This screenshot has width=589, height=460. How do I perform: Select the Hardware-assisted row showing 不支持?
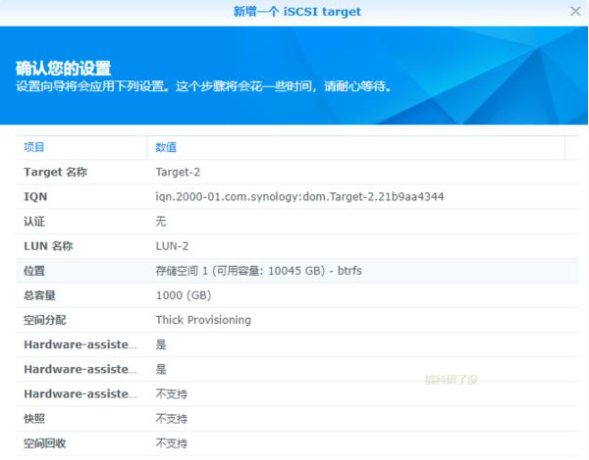[297, 394]
